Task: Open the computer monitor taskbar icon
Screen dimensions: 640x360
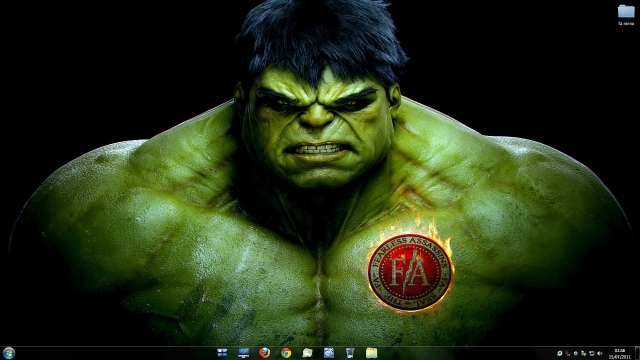Action: tap(243, 353)
